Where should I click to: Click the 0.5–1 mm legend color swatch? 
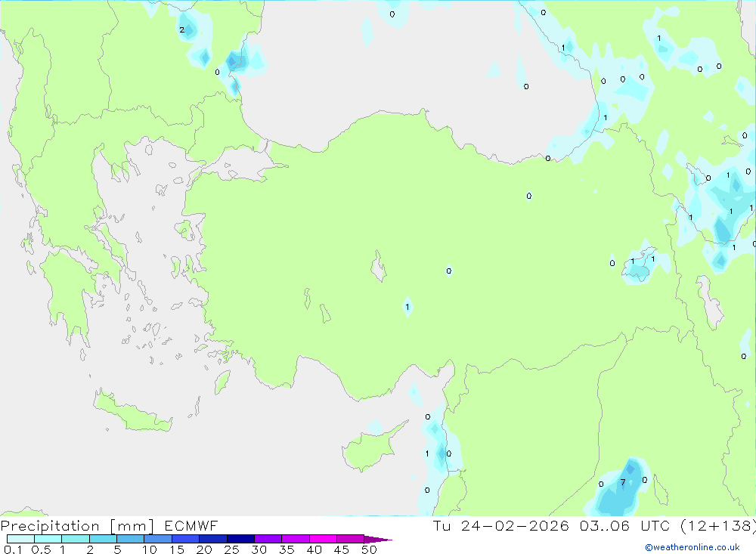(48, 539)
